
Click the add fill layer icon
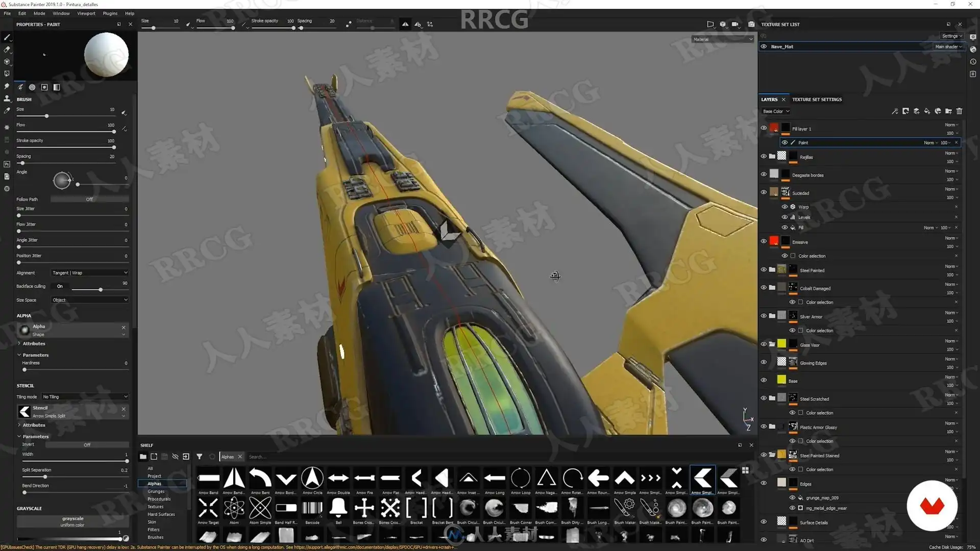pyautogui.click(x=927, y=111)
